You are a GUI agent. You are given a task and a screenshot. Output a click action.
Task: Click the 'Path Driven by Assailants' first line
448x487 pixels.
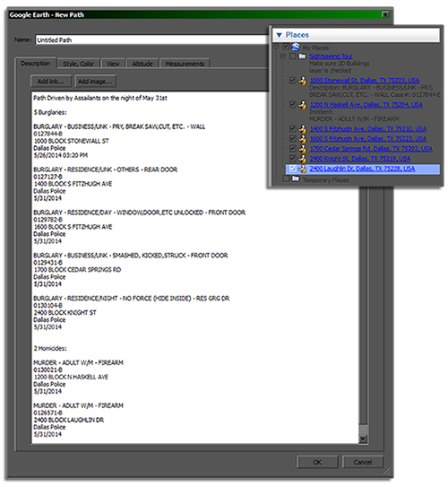click(100, 98)
